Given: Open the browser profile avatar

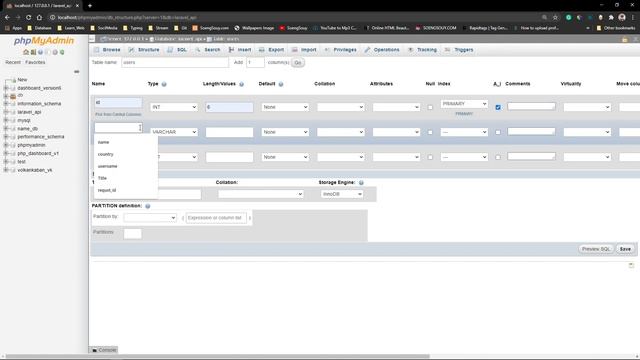Looking at the screenshot, I should click(x=622, y=17).
